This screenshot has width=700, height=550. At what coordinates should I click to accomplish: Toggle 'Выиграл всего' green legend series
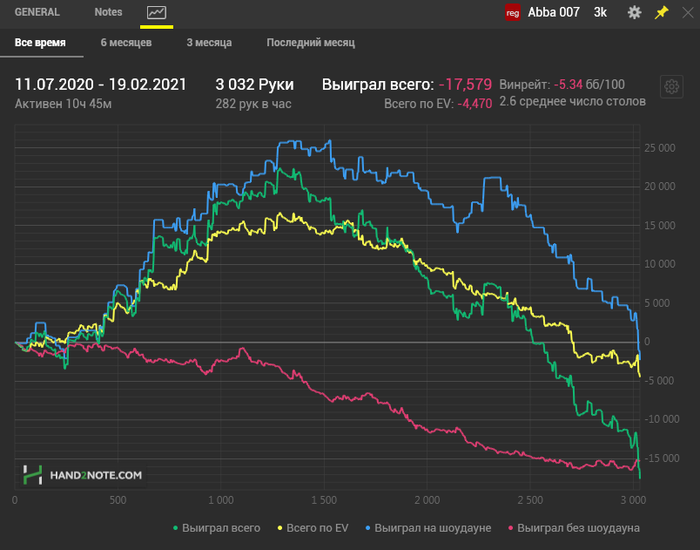217,528
